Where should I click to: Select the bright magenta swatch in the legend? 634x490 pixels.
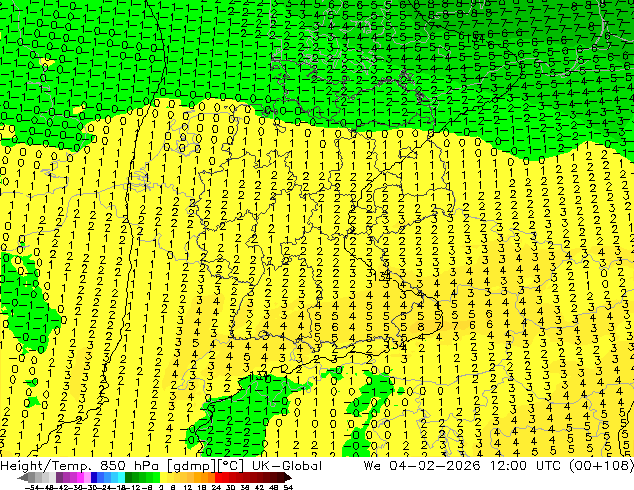(80, 478)
